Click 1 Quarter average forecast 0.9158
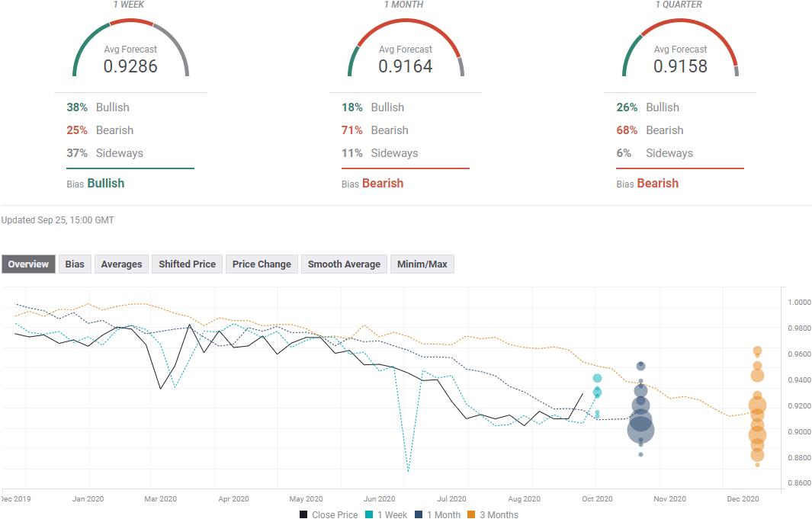 (x=680, y=66)
